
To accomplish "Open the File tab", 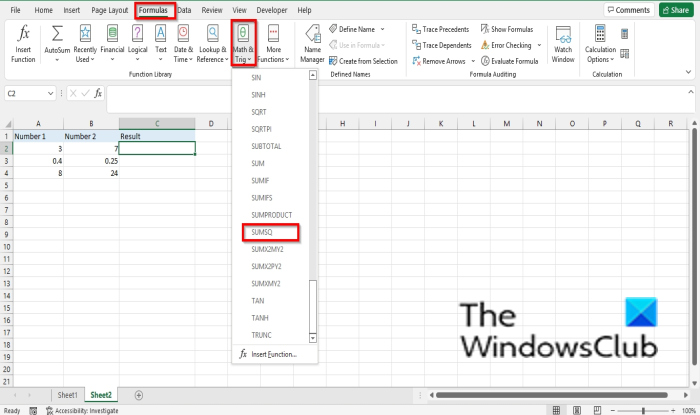I will pos(16,10).
